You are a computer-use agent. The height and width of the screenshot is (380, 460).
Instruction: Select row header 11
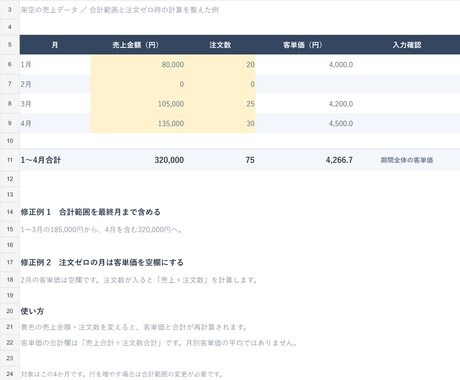(10, 160)
